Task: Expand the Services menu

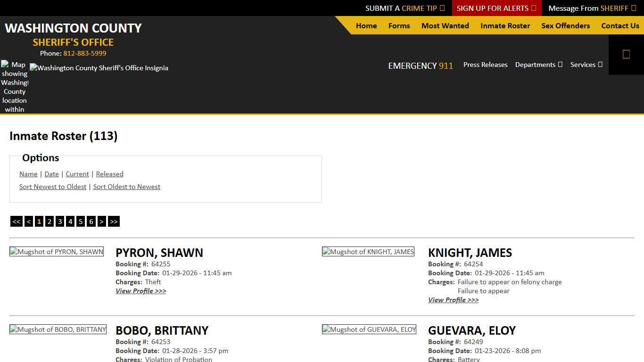Action: [x=586, y=65]
